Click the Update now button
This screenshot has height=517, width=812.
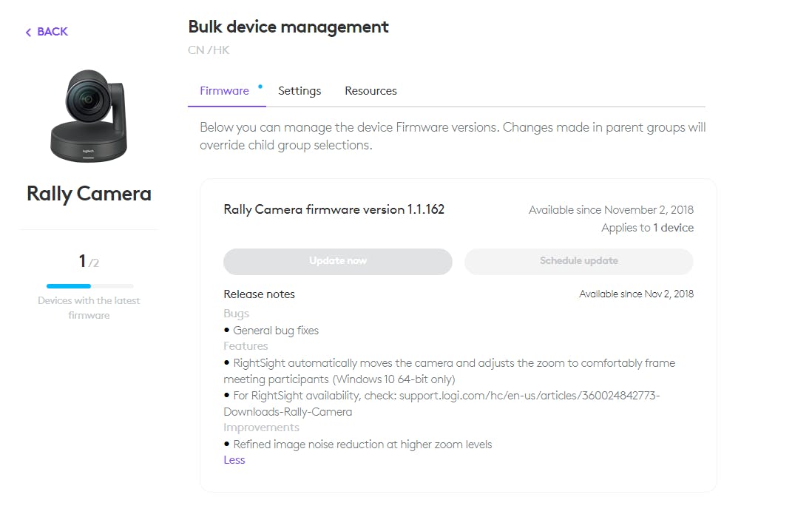[x=338, y=261]
